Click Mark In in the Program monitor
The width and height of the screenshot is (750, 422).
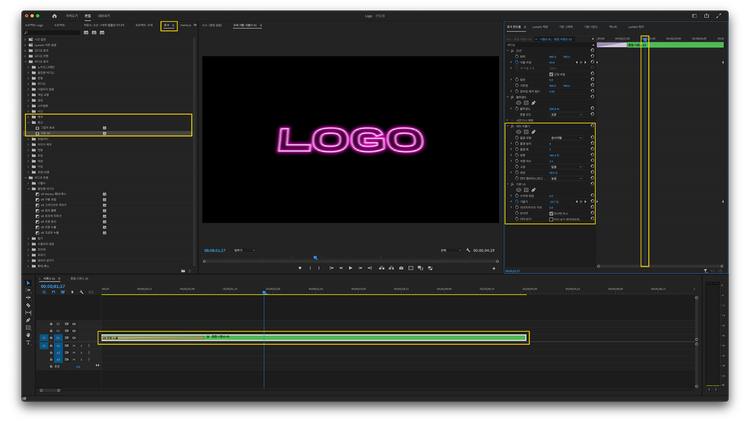(x=310, y=268)
